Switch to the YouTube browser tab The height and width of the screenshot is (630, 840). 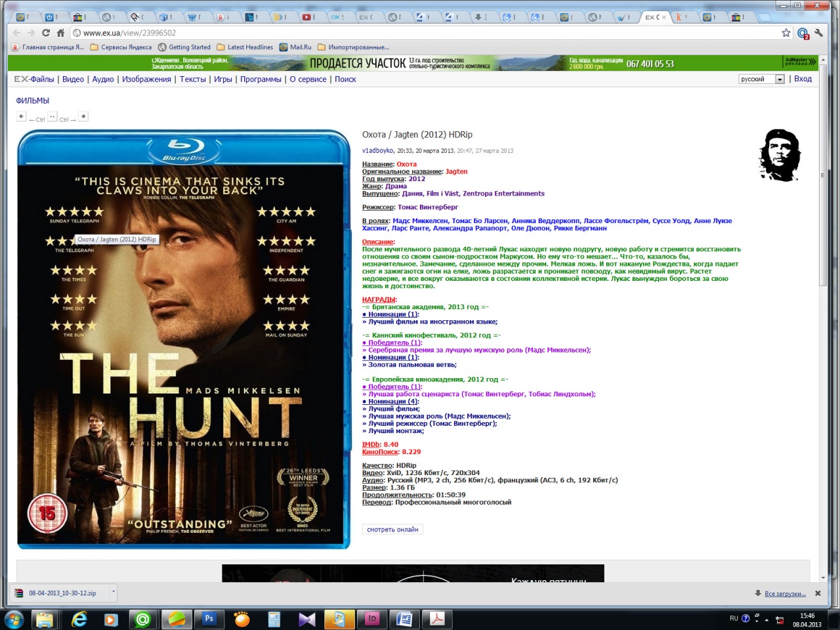[x=308, y=17]
